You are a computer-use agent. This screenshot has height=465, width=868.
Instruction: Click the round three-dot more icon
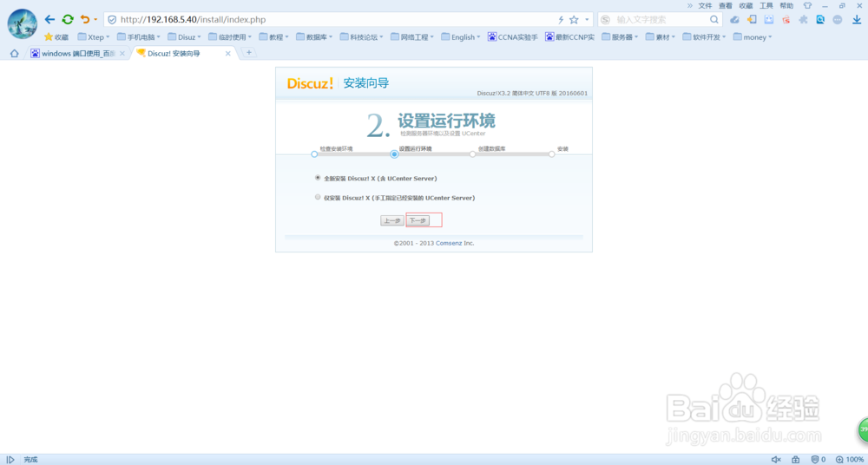[838, 19]
